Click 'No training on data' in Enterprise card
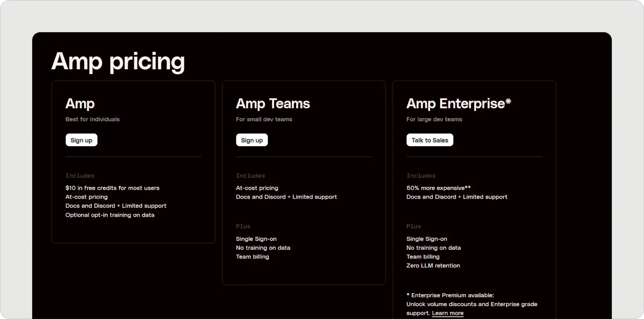 coord(433,248)
